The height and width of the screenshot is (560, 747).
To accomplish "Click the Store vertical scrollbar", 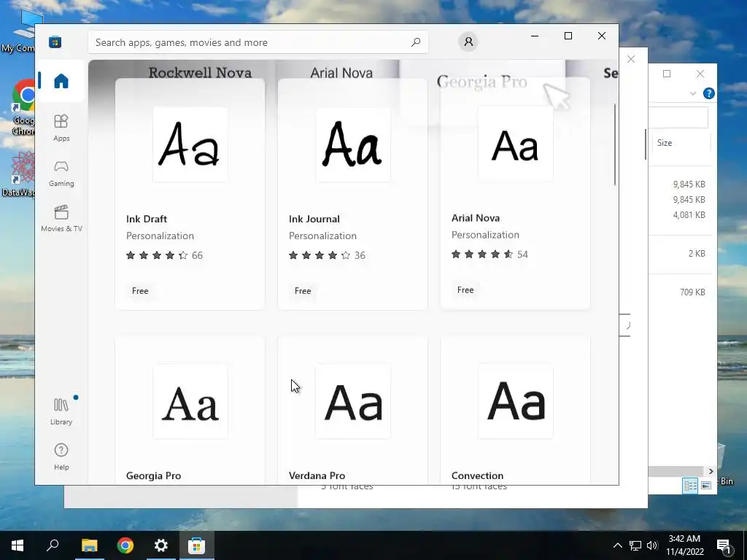I will [x=615, y=145].
